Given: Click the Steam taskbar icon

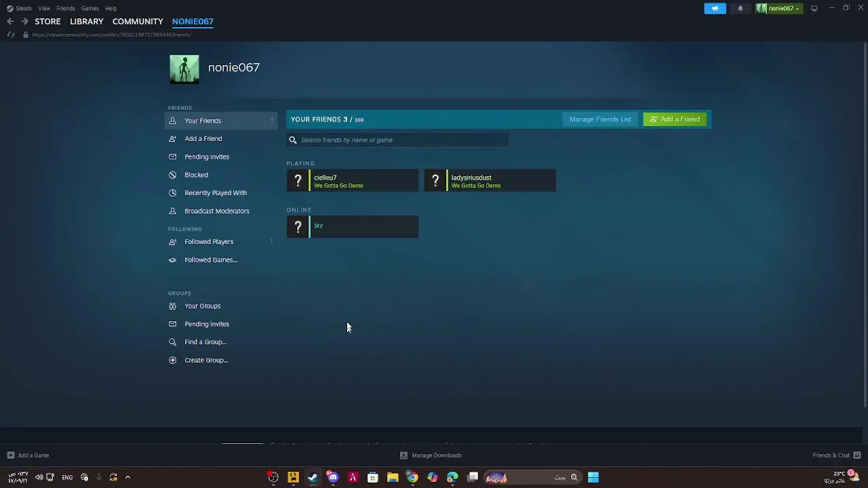Looking at the screenshot, I should tap(313, 478).
